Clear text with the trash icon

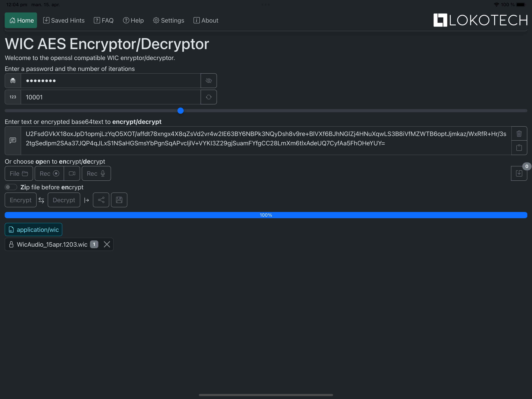tap(519, 134)
